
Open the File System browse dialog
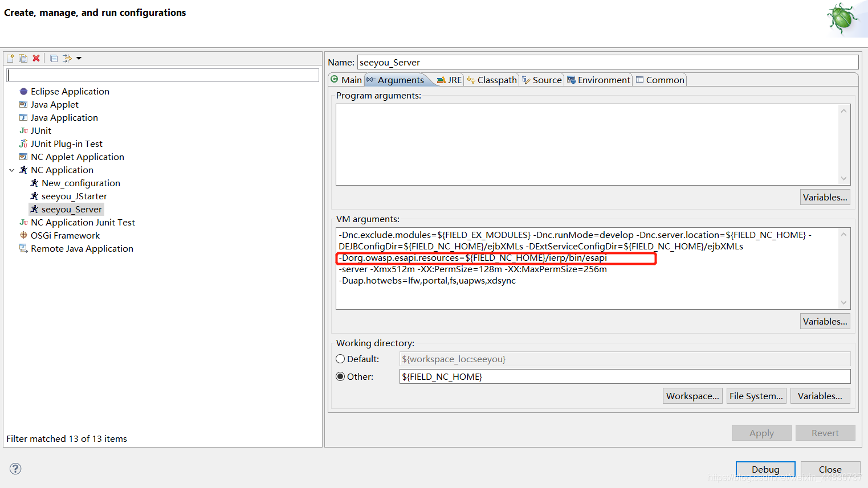click(x=756, y=395)
